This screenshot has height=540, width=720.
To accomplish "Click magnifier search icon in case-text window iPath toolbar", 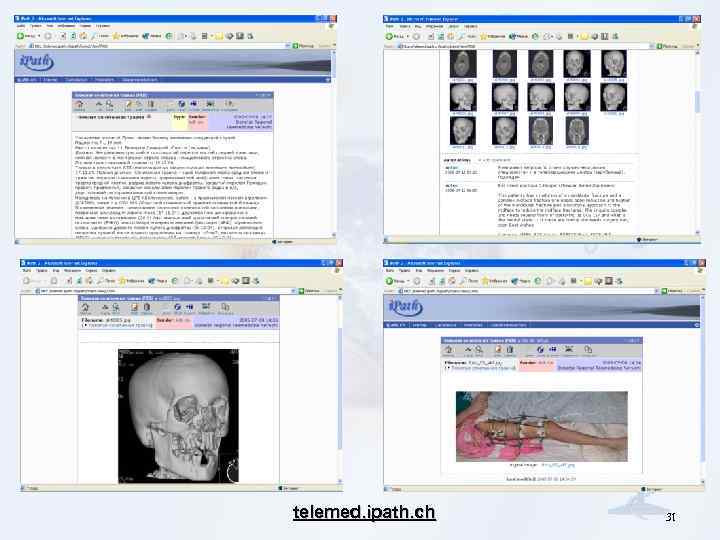I will click(x=110, y=105).
